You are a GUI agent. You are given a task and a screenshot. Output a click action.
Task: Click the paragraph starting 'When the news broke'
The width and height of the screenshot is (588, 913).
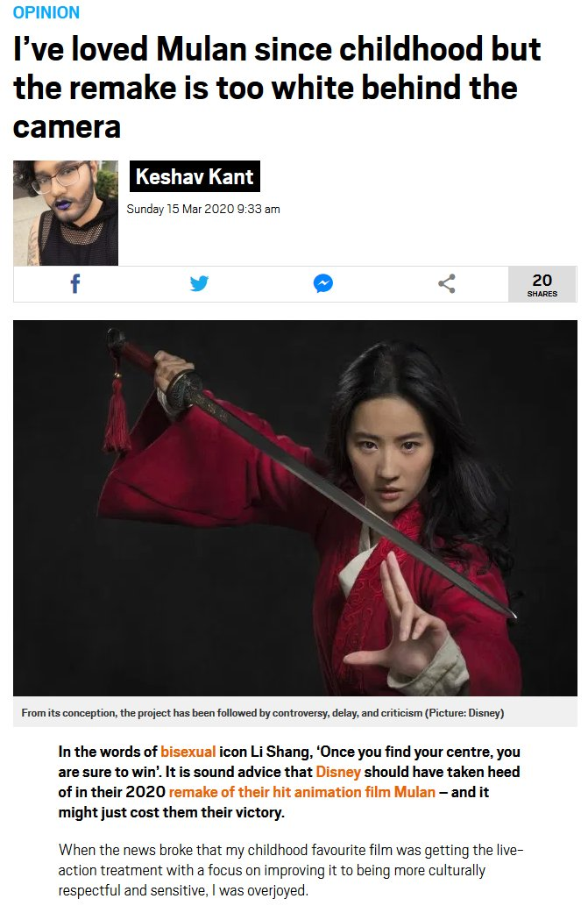(291, 871)
